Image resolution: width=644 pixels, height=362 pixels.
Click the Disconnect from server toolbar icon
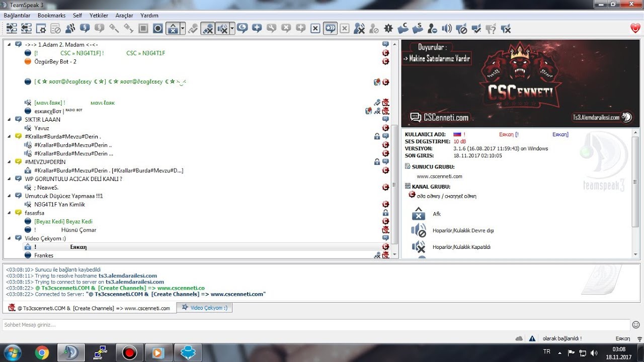click(26, 29)
